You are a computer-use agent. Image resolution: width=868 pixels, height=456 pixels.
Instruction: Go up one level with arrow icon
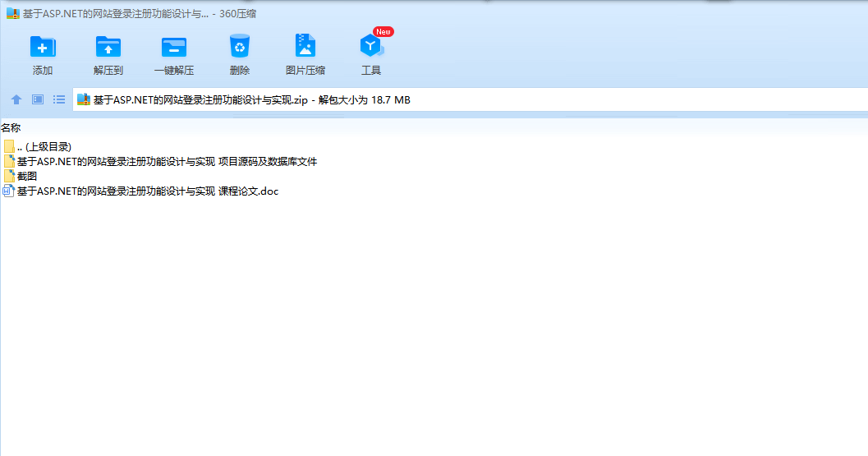[x=16, y=99]
